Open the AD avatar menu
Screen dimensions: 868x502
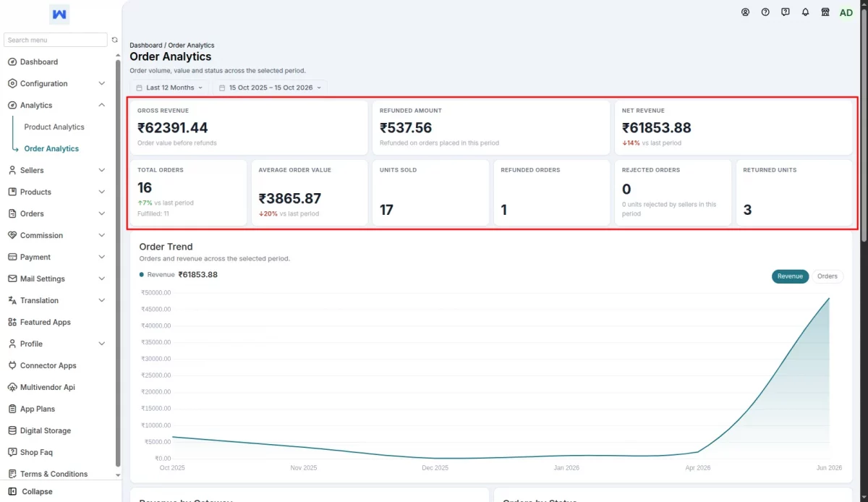(846, 12)
